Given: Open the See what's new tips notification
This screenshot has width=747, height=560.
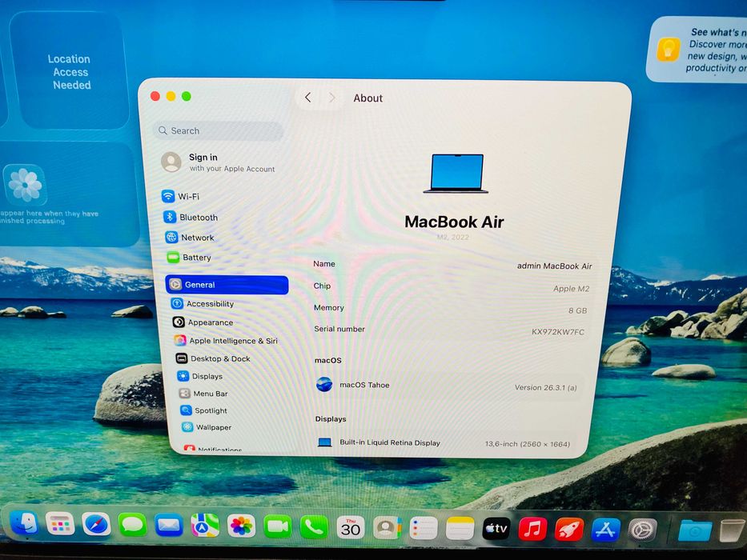Looking at the screenshot, I should (x=697, y=50).
